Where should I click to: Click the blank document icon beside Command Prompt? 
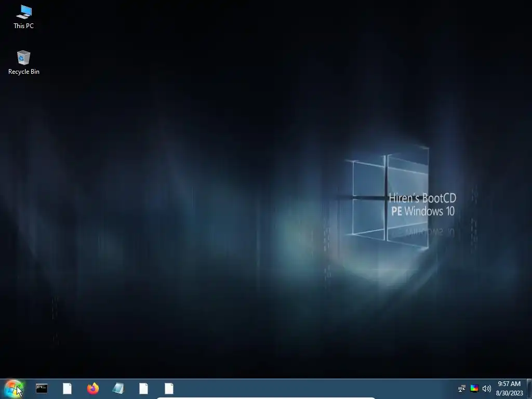[67, 389]
